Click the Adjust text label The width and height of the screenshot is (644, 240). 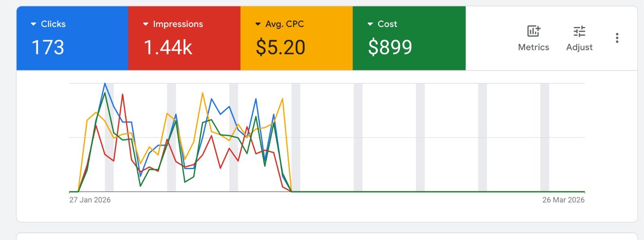click(579, 47)
